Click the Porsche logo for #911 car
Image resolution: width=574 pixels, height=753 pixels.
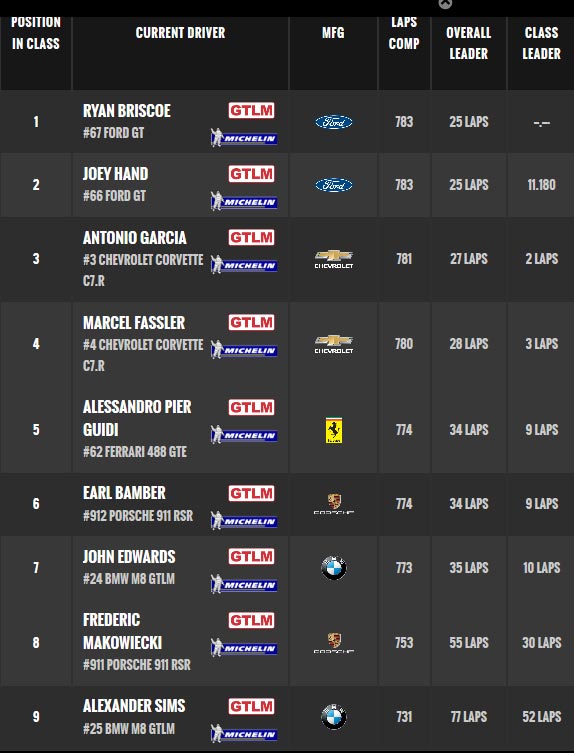tap(334, 643)
